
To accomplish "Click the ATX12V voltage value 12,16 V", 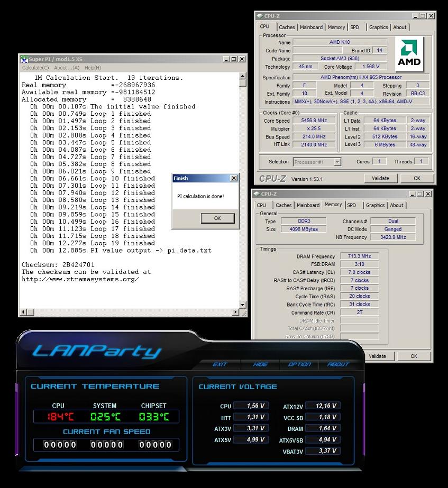I will pos(323,406).
